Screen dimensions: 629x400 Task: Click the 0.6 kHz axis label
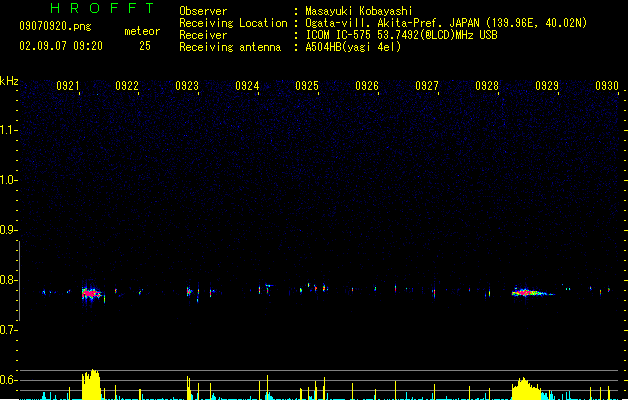coord(8,380)
